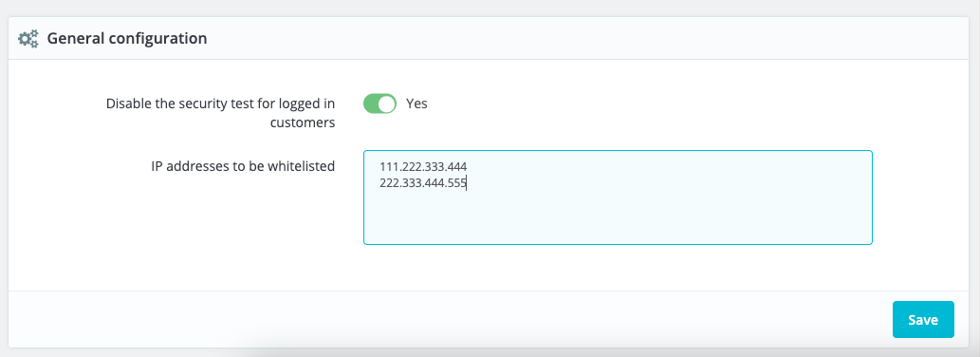980x357 pixels.
Task: Focus the IP addresses whitelist text area
Action: coord(618,197)
